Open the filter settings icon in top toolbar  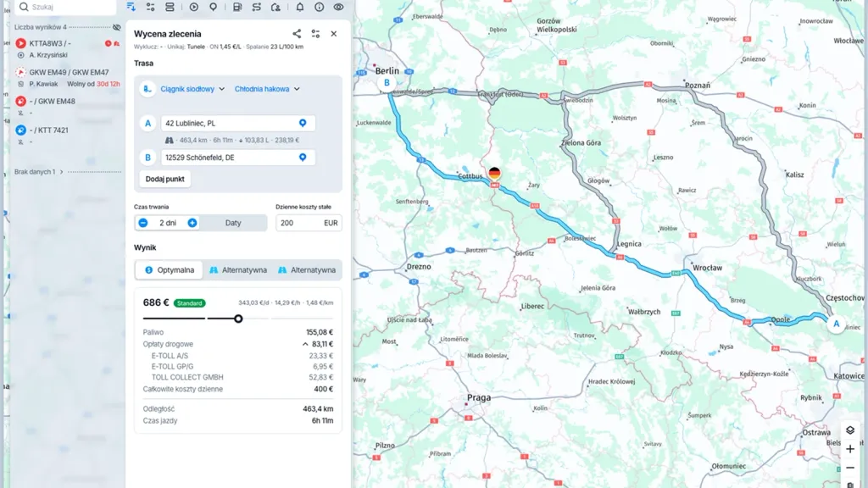click(150, 7)
